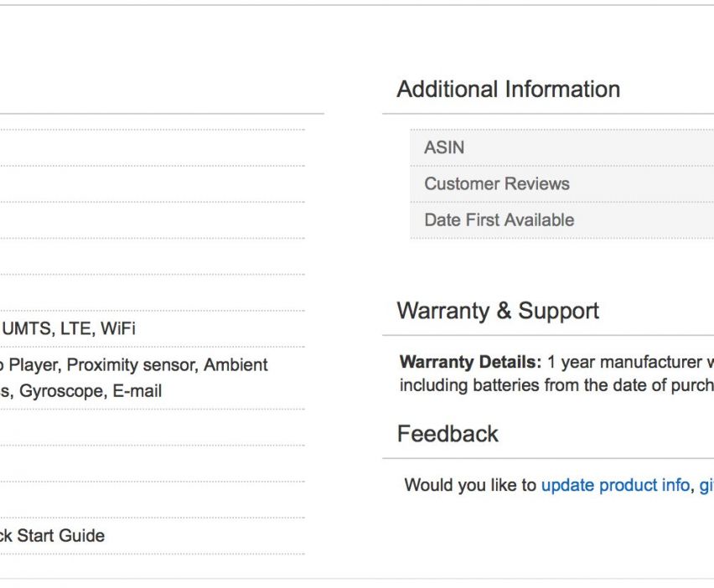Click the "1 year manufacturer" warranty text
The image size is (714, 588).
622,363
